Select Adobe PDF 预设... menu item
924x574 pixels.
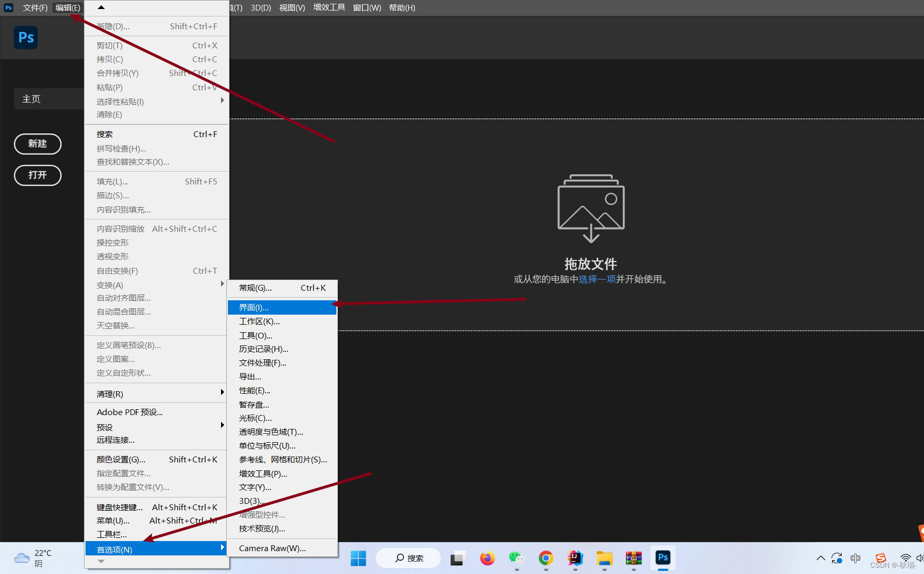point(157,412)
